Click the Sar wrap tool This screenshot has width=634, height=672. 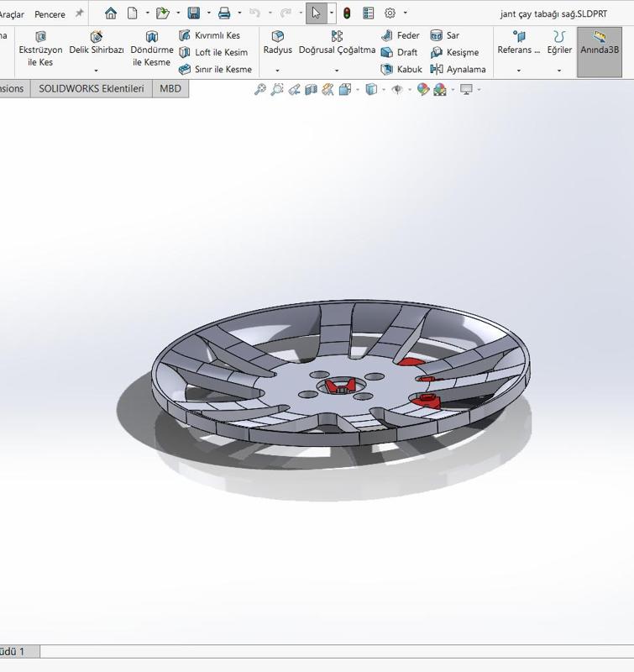pos(445,35)
